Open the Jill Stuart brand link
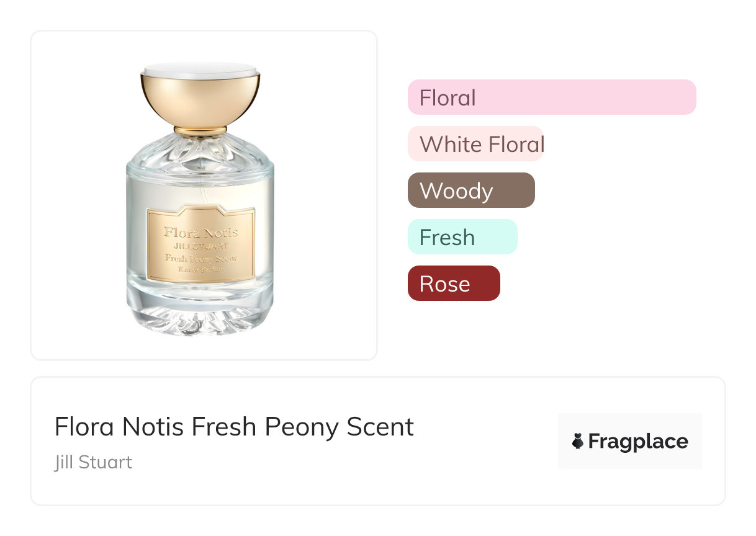 (93, 462)
